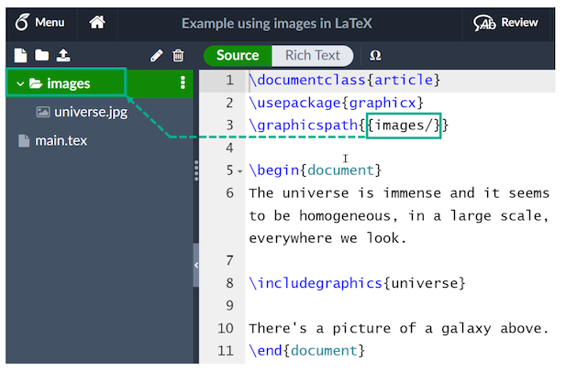The height and width of the screenshot is (372, 588).
Task: Open the Overleaf Menu
Action: pyautogui.click(x=41, y=22)
